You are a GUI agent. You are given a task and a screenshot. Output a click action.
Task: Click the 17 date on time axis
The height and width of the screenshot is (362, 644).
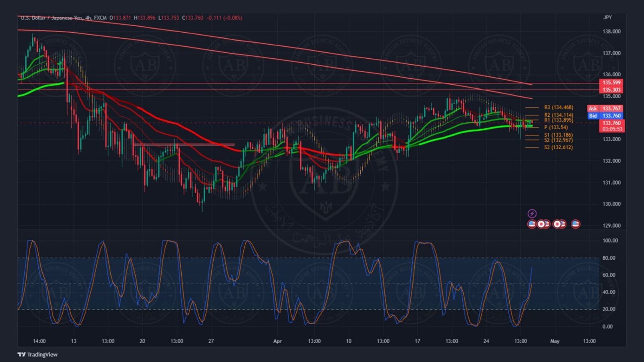pyautogui.click(x=417, y=341)
